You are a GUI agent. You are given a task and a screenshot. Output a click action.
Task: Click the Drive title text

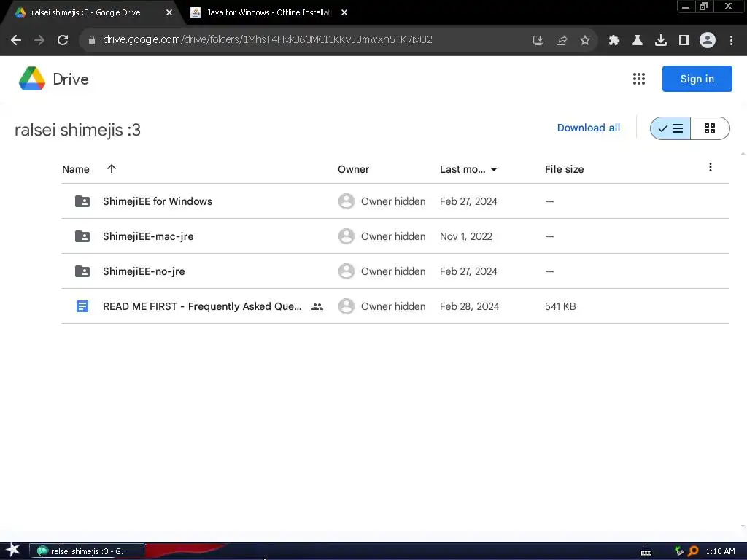[x=71, y=79]
